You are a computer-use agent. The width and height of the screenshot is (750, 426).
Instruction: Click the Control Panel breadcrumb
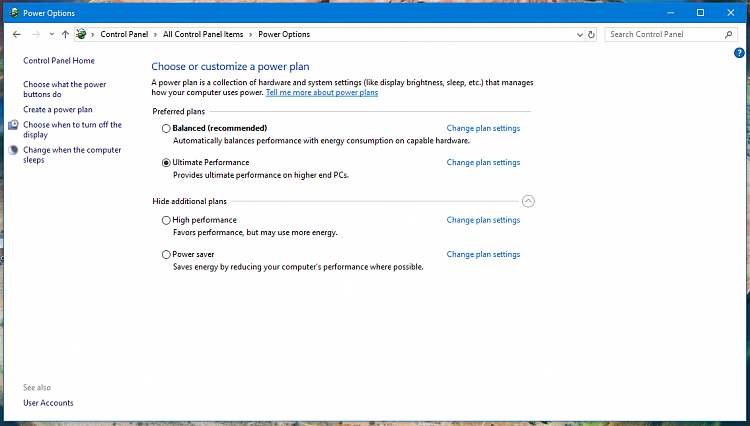tap(124, 34)
